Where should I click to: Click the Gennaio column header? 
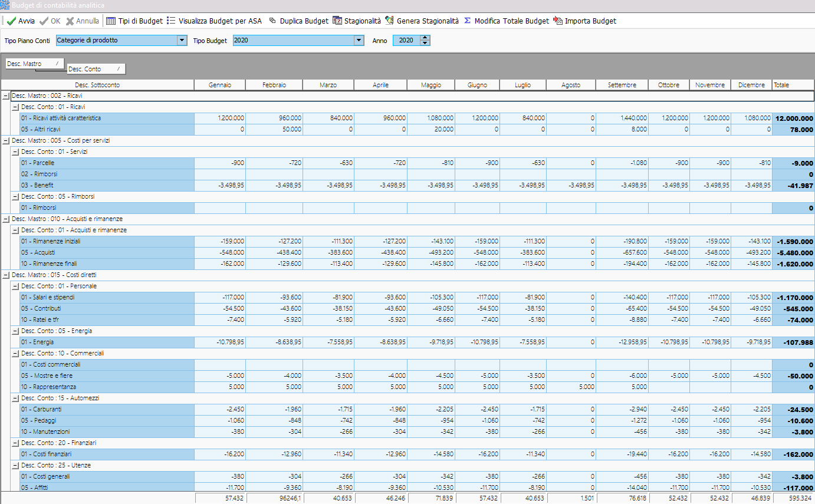[x=220, y=85]
